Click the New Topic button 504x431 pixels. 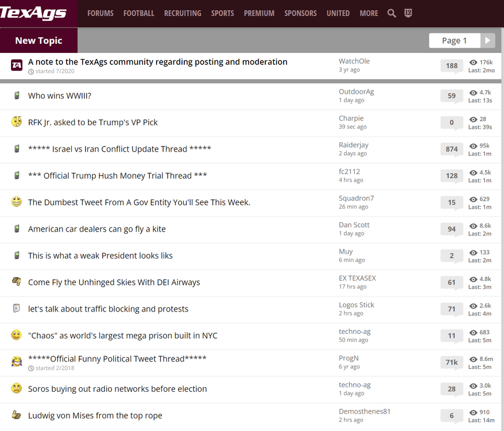click(38, 40)
